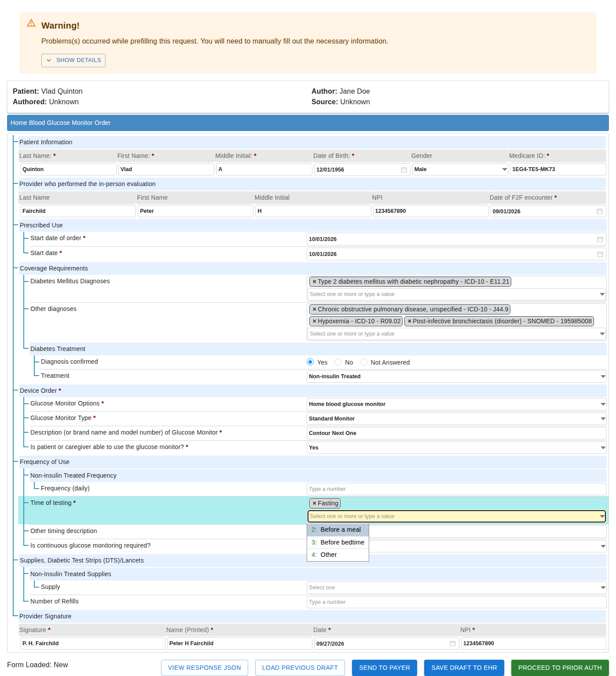Open the Glucose Monitor Type dropdown

457,419
